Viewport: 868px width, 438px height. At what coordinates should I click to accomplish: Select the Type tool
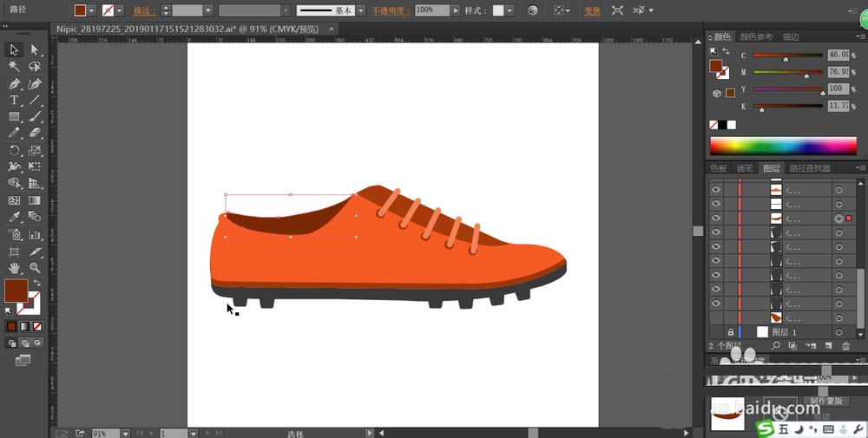14,101
